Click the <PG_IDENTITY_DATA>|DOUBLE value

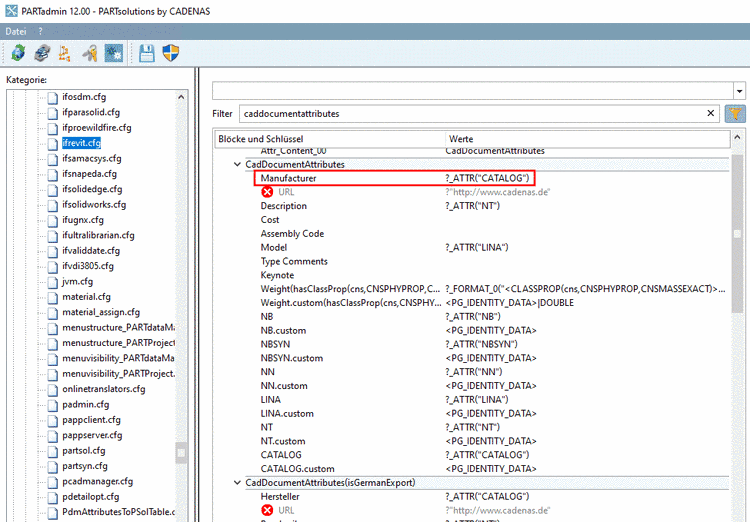(509, 302)
